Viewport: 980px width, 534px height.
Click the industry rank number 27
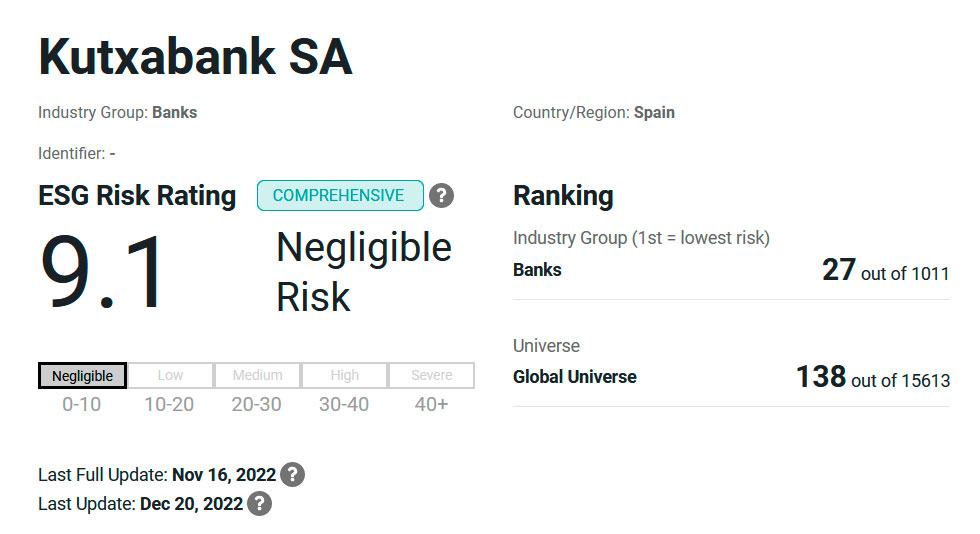click(x=838, y=270)
